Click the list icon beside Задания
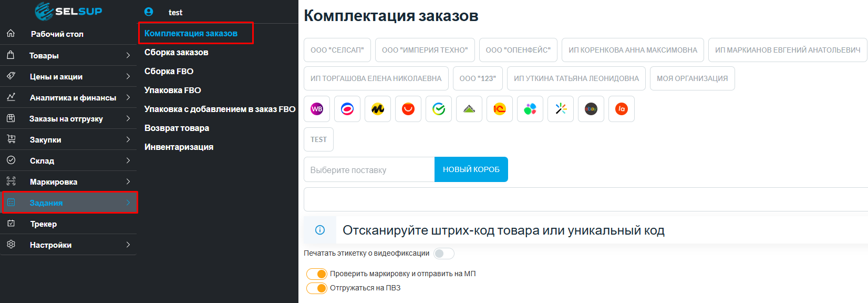Viewport: 868px width, 303px height. click(x=11, y=203)
